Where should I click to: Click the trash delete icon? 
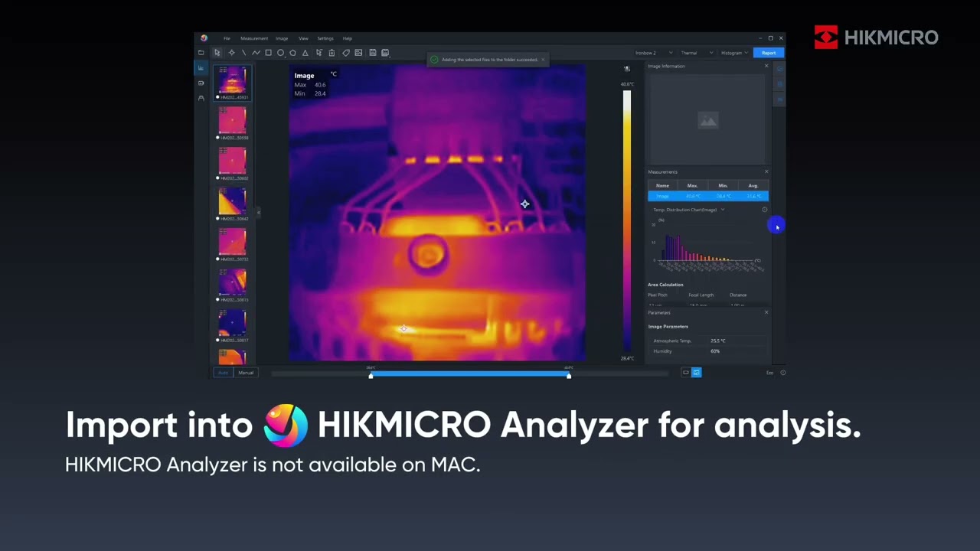[x=332, y=53]
